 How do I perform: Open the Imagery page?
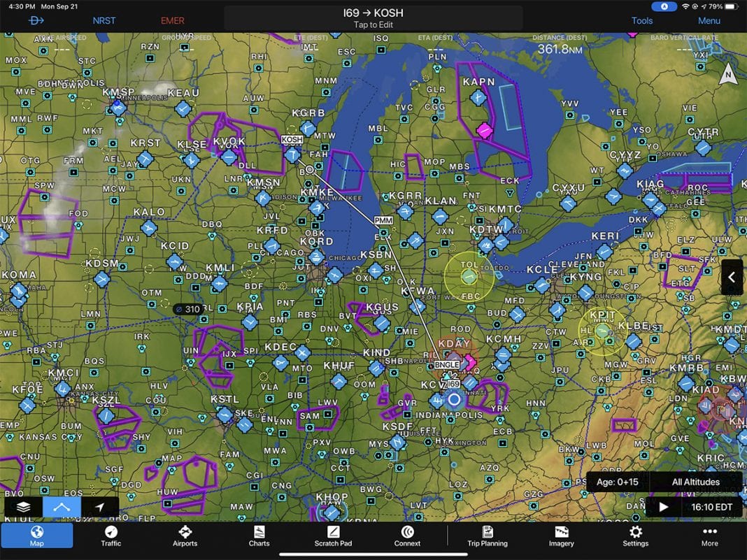(560, 536)
